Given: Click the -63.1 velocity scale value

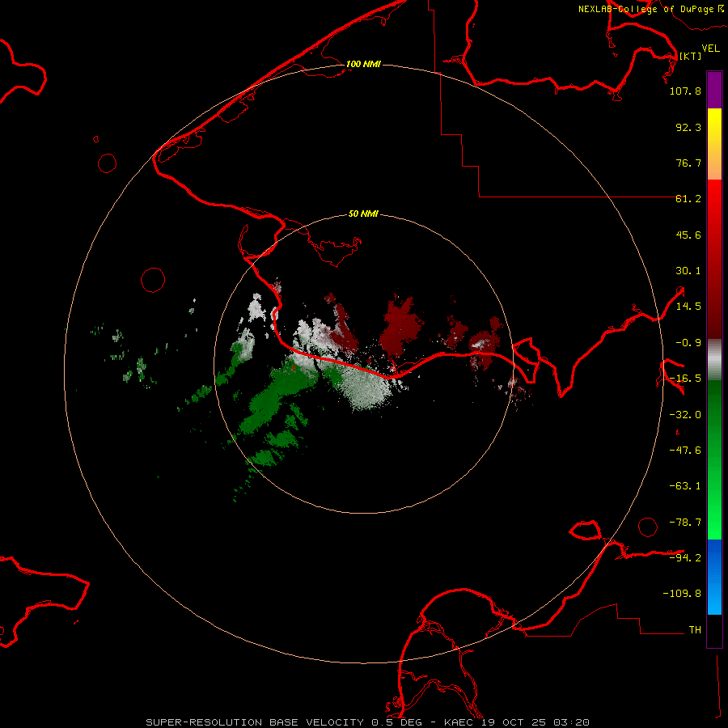Looking at the screenshot, I should point(685,486).
